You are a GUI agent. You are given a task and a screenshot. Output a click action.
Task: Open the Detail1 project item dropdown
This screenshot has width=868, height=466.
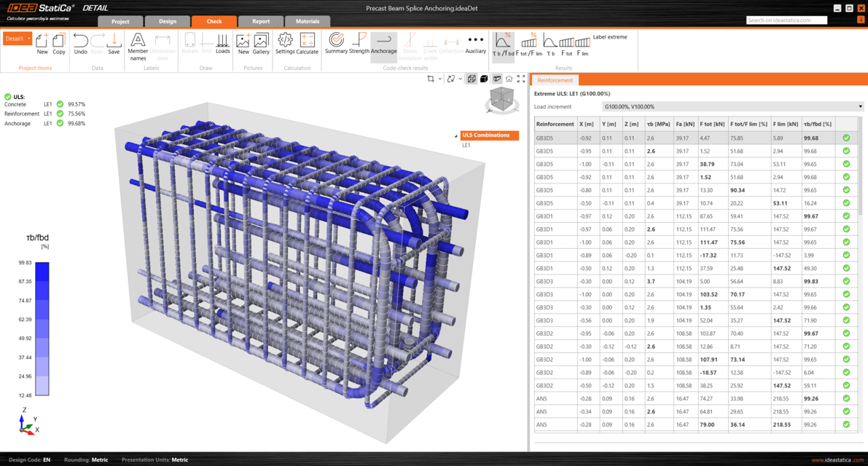click(29, 39)
